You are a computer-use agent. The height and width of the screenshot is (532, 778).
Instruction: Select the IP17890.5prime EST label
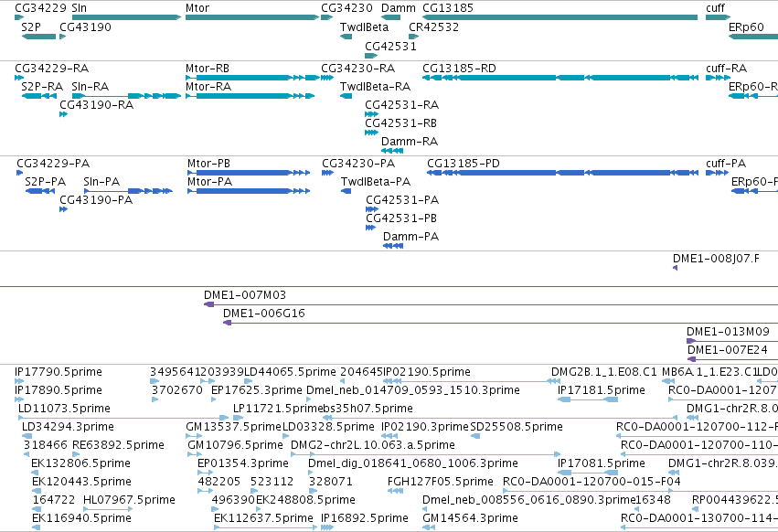click(x=59, y=390)
